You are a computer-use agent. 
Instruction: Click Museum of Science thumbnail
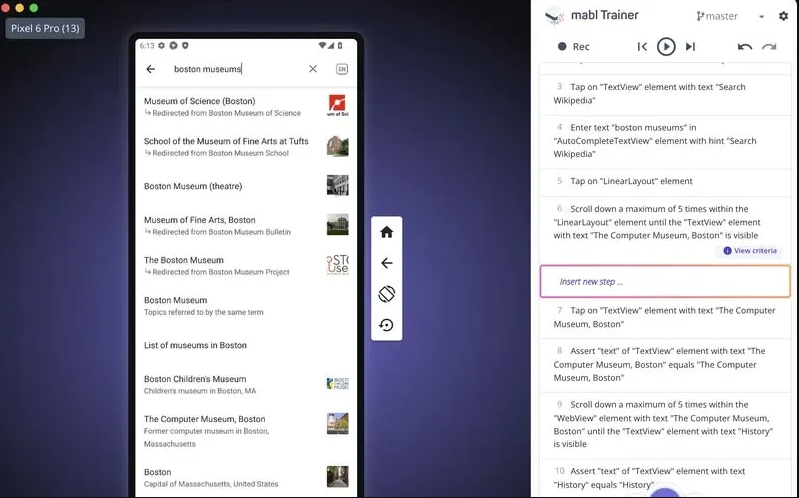[337, 106]
